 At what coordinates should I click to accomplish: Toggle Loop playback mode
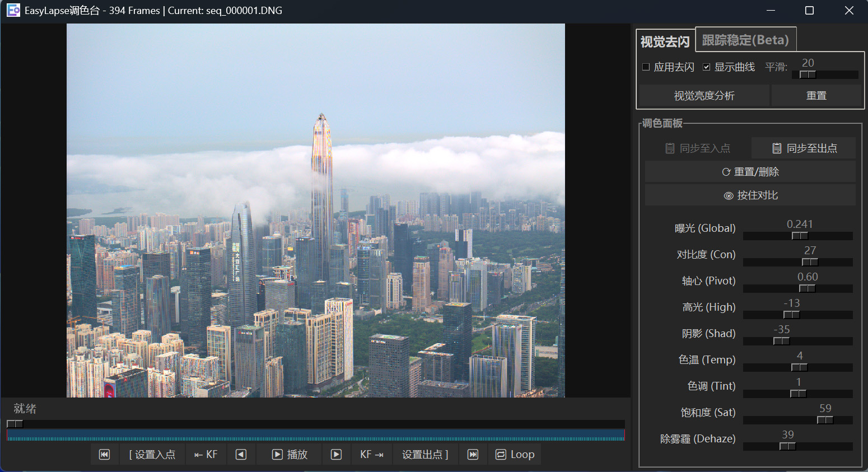point(514,454)
